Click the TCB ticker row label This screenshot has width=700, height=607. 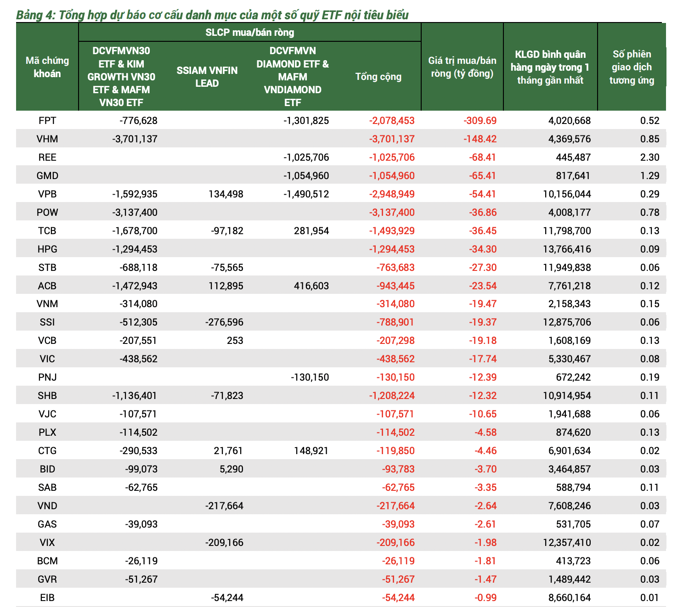click(x=47, y=231)
